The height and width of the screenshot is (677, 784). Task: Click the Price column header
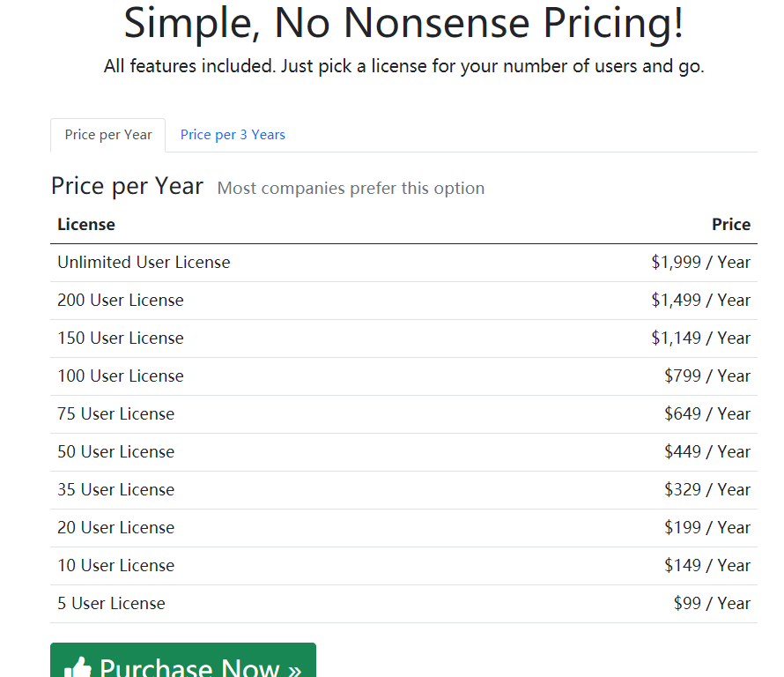pos(731,225)
